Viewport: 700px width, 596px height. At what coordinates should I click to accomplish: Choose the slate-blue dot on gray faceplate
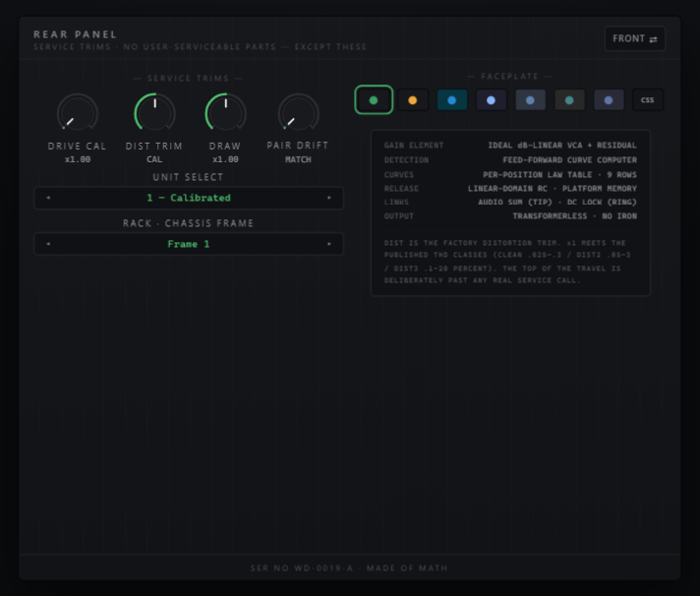click(530, 100)
